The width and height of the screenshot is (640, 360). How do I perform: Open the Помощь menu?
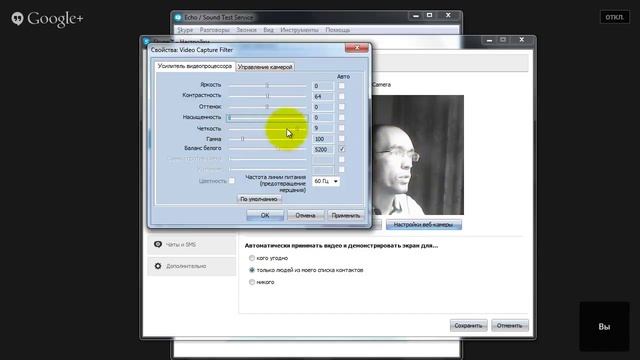click(x=338, y=30)
